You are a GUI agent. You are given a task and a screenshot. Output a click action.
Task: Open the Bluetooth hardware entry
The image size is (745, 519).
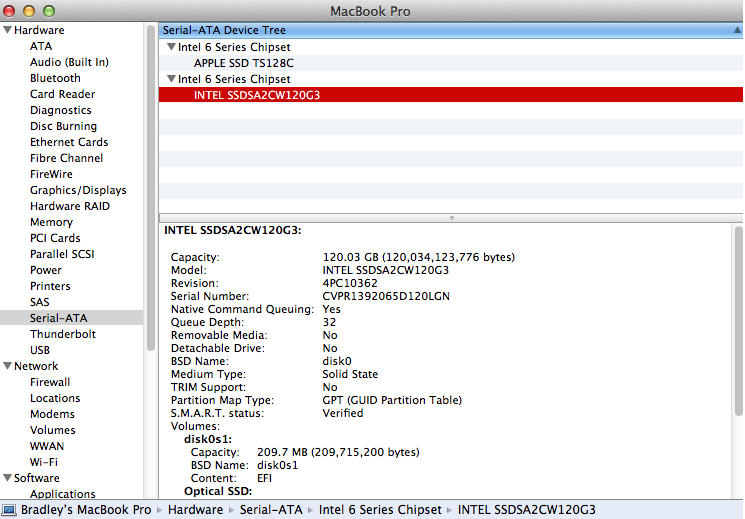click(55, 78)
